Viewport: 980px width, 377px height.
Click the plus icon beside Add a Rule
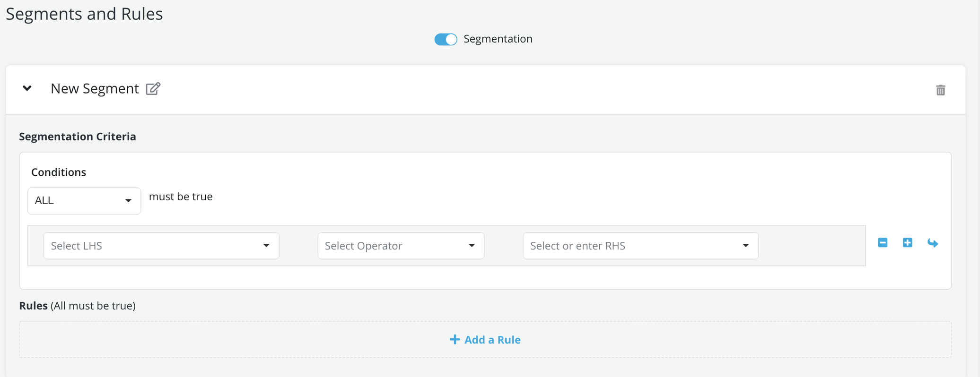pyautogui.click(x=455, y=340)
